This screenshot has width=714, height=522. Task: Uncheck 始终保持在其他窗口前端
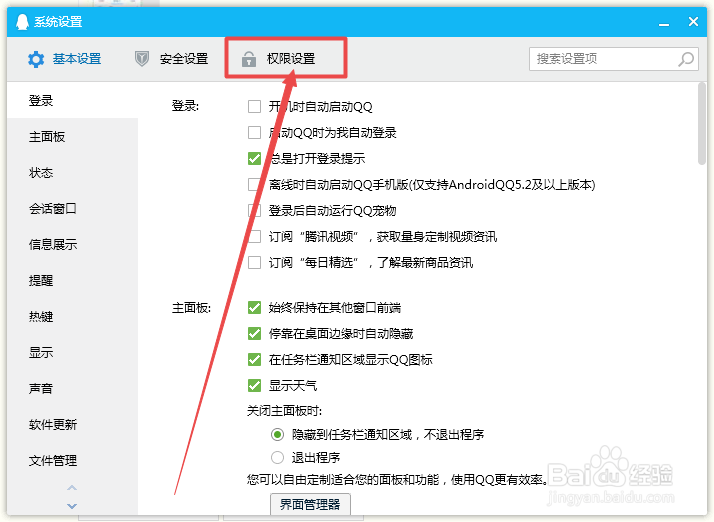pos(255,308)
